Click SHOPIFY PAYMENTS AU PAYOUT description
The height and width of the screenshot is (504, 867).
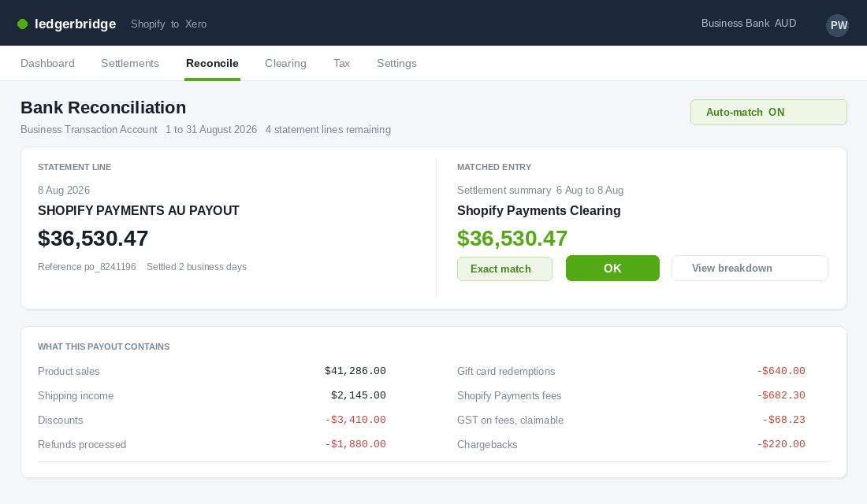tap(138, 210)
